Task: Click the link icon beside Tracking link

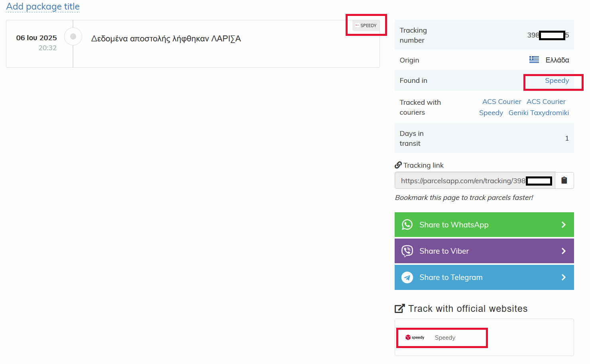Action: [x=398, y=165]
